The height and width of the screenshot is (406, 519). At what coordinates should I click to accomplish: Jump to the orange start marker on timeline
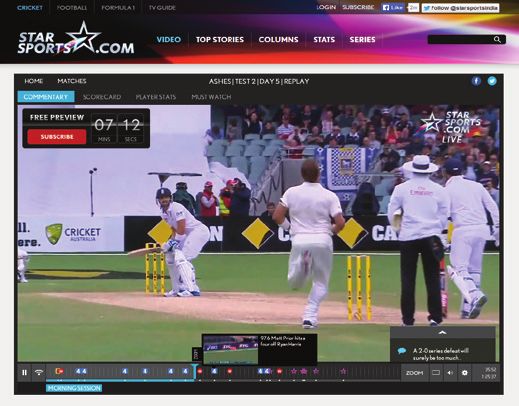pyautogui.click(x=59, y=371)
